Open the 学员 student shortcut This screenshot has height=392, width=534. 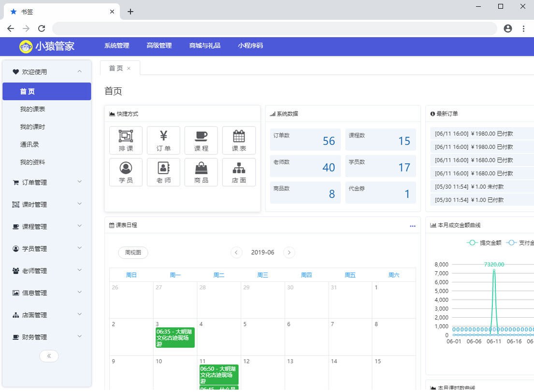pos(126,172)
